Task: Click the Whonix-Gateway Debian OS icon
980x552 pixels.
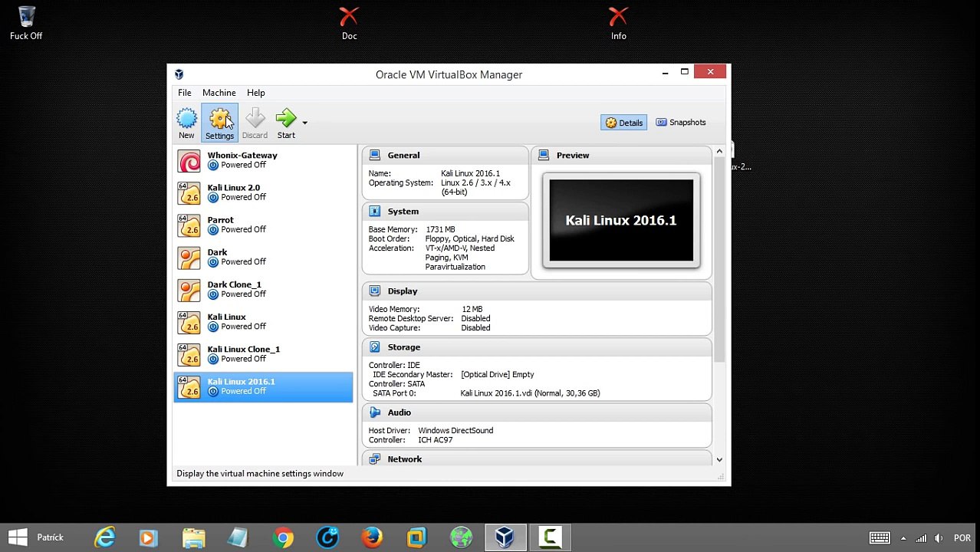Action: point(189,161)
